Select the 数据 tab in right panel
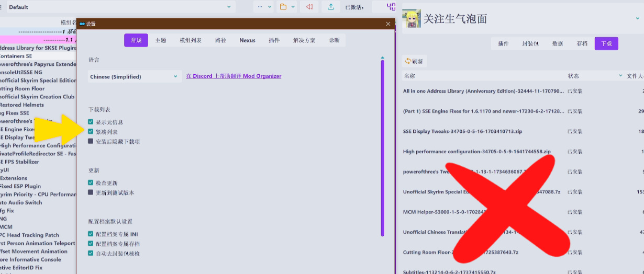The width and height of the screenshot is (644, 274). (x=558, y=43)
